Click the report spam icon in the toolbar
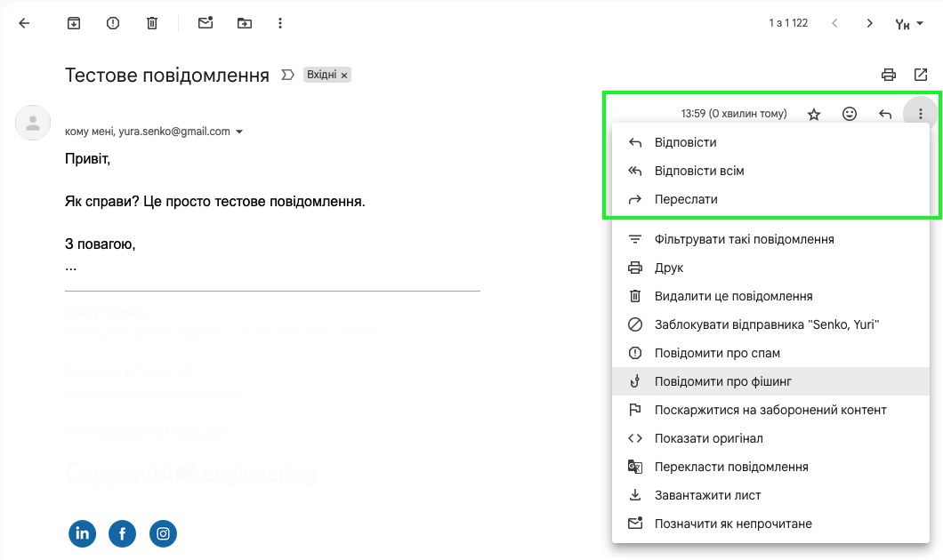 (x=113, y=23)
